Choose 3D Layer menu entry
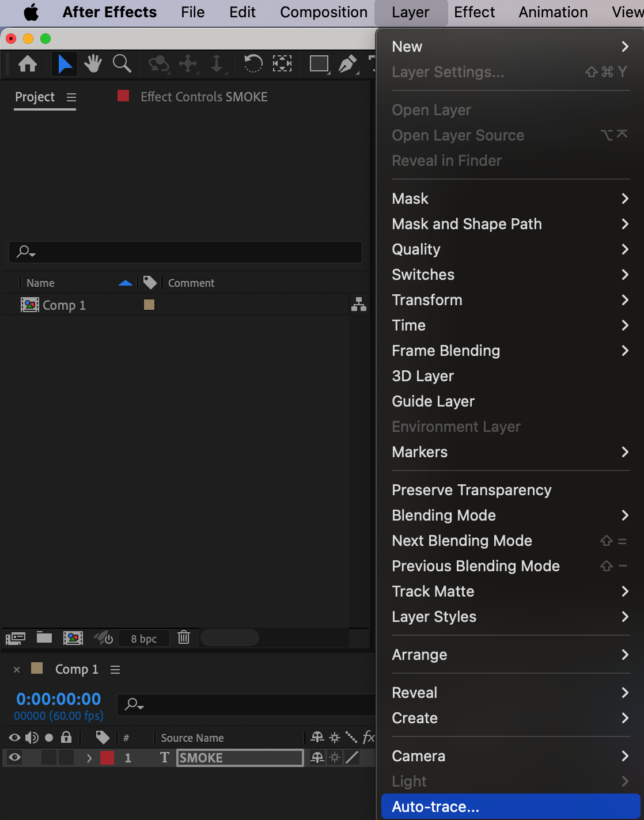644x820 pixels. (x=510, y=376)
